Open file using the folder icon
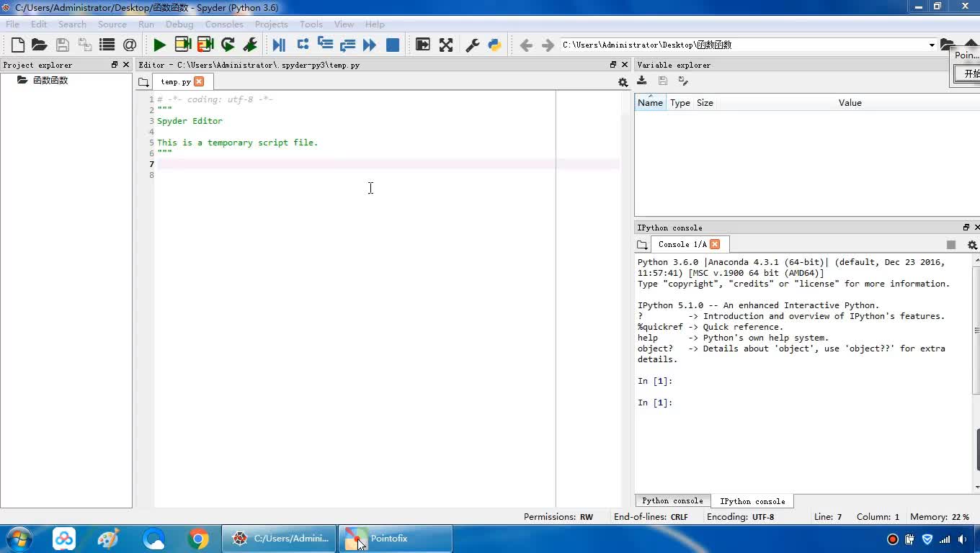This screenshot has height=553, width=980. coord(39,45)
